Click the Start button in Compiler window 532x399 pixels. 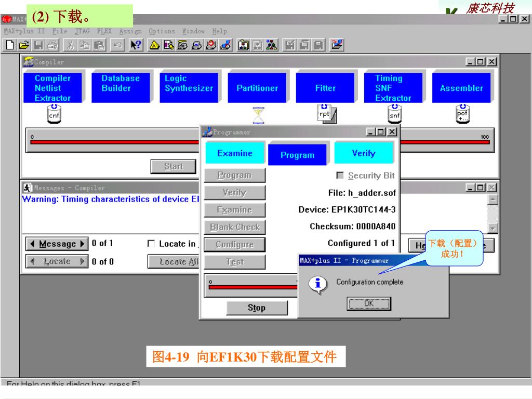pos(174,166)
